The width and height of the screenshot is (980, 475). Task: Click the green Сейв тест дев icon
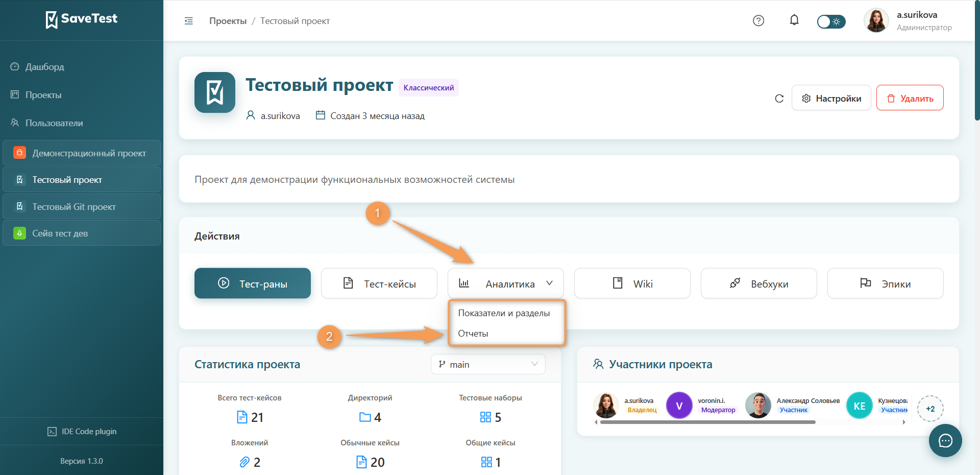coord(19,233)
